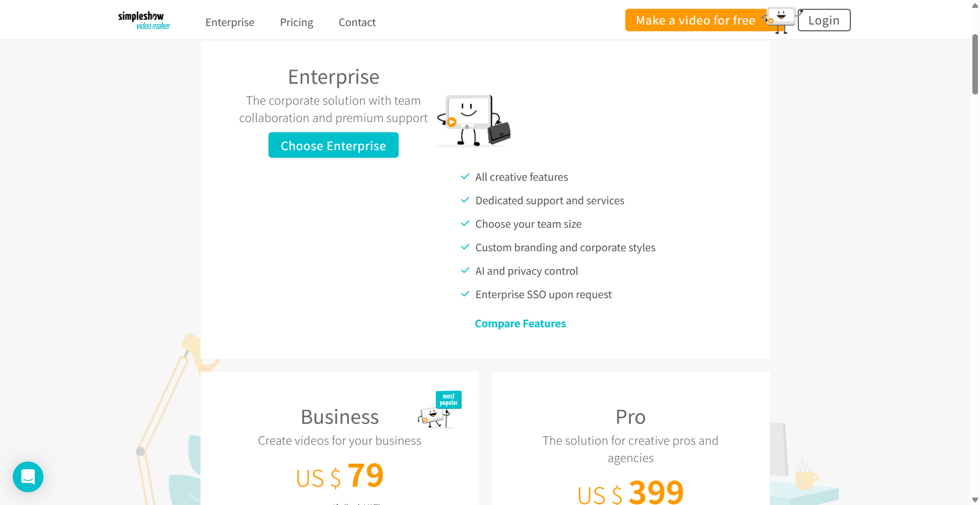This screenshot has height=505, width=980.
Task: Open the Pricing page
Action: [297, 22]
